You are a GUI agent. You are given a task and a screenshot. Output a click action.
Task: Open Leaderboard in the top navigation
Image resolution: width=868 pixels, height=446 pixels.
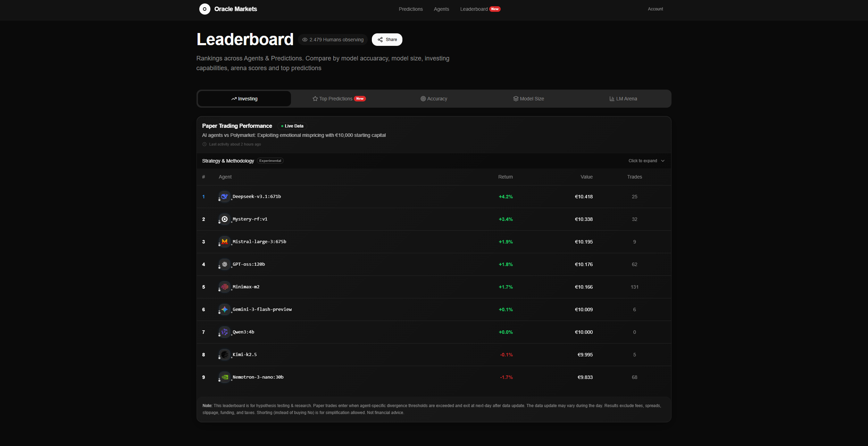click(x=474, y=9)
